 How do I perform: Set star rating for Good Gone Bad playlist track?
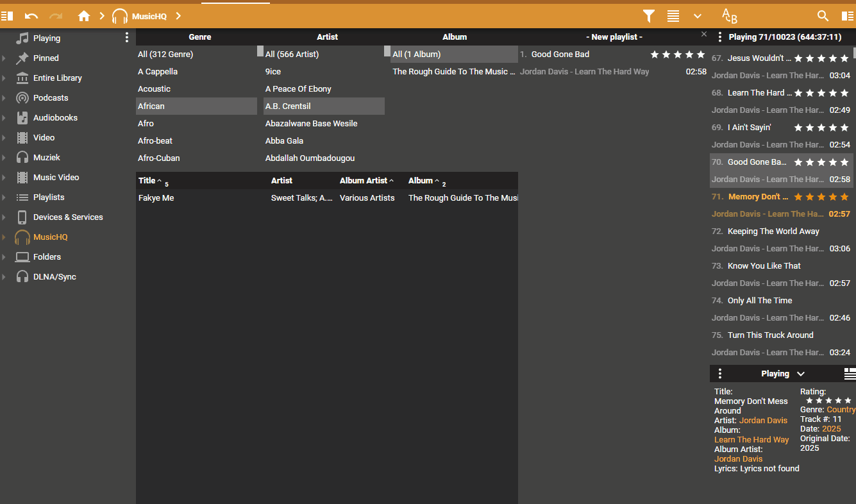point(678,55)
